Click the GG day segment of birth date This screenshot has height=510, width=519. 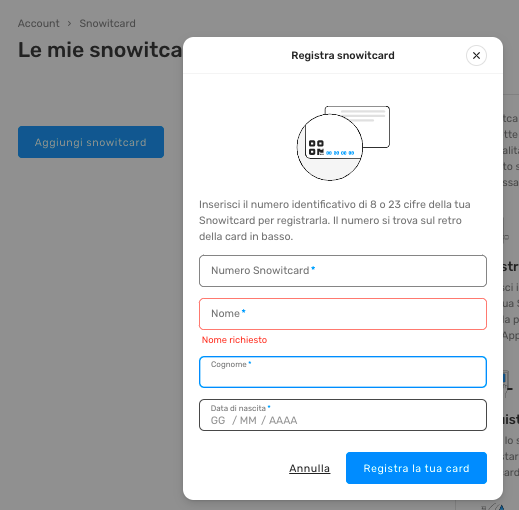coord(218,420)
